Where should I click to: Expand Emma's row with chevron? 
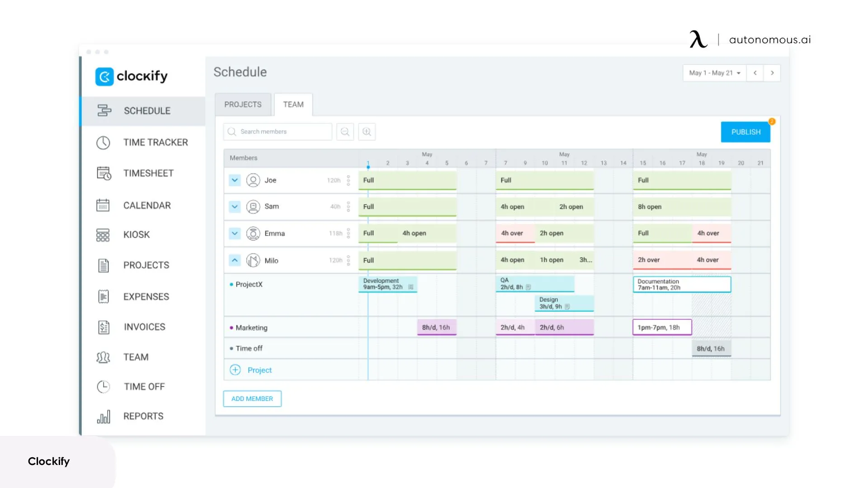tap(235, 234)
